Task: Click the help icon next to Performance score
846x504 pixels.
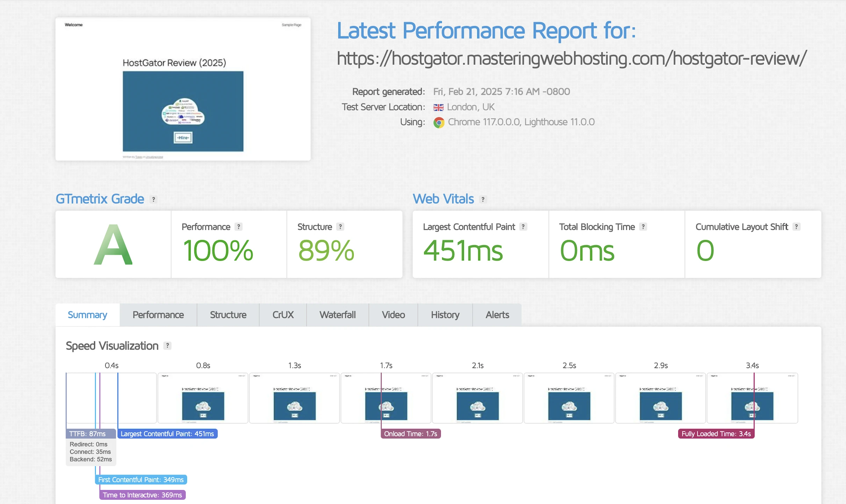Action: point(238,227)
